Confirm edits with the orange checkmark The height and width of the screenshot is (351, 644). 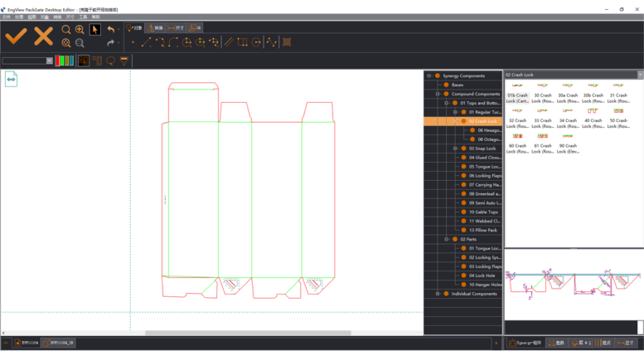pos(16,37)
